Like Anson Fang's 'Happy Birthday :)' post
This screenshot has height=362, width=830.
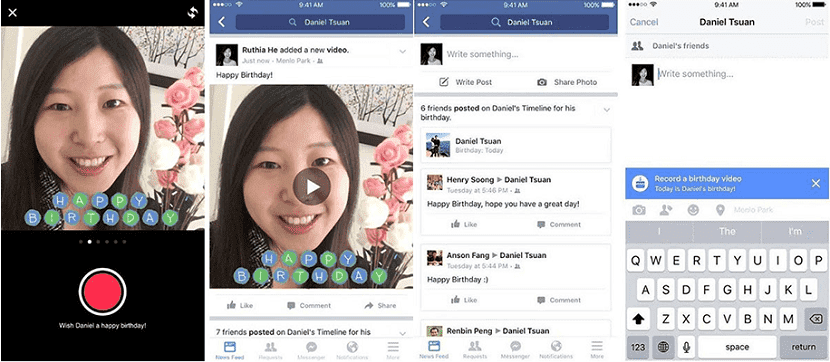464,300
